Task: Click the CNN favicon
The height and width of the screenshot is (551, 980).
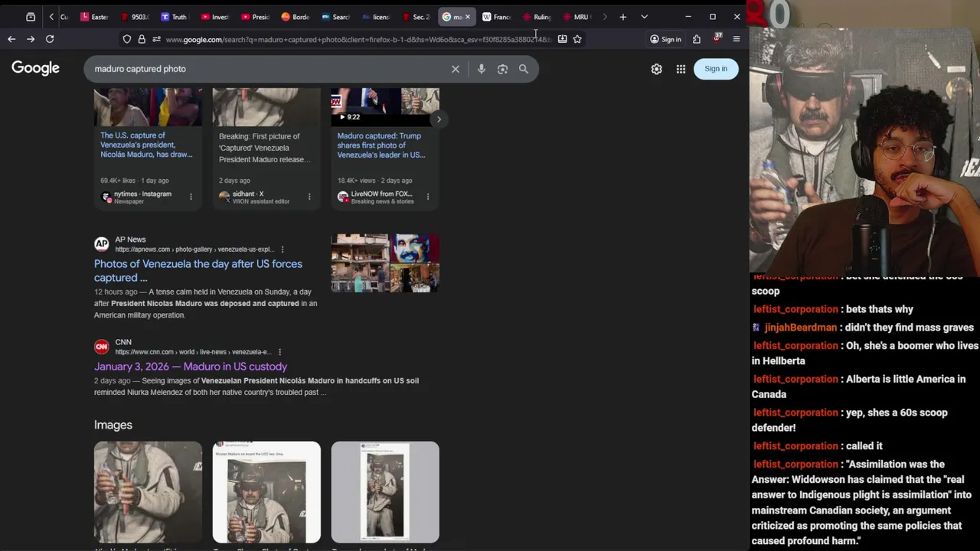Action: click(x=101, y=347)
